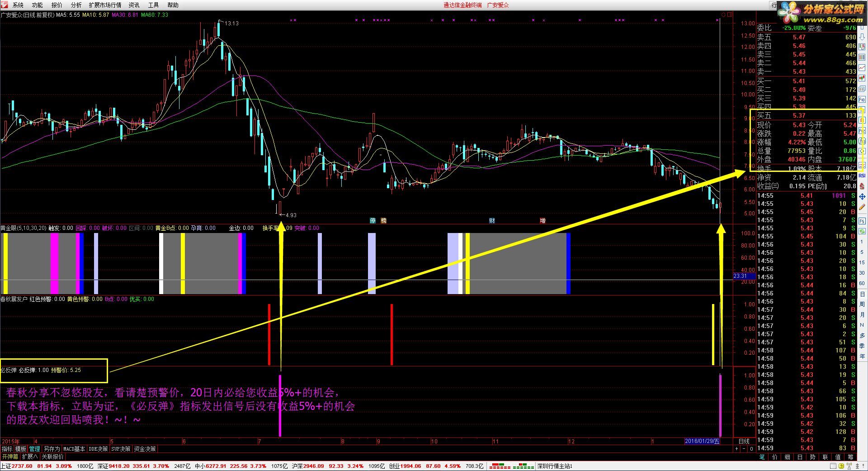Image resolution: width=868 pixels, height=471 pixels.
Task: Switch to the line chart view icon
Action: click(862, 67)
